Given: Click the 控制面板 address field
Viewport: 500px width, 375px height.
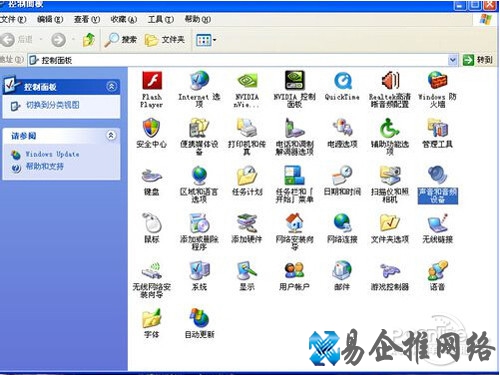Looking at the screenshot, I should (242, 60).
